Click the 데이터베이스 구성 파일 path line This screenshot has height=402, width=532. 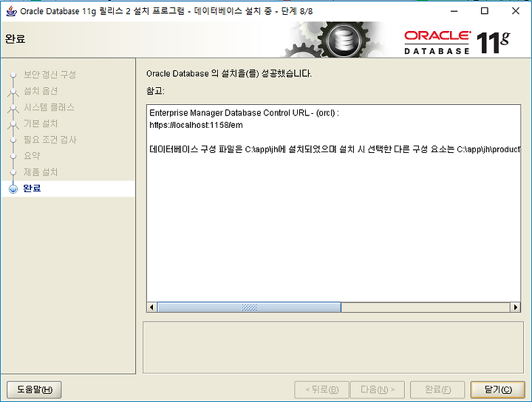pos(335,149)
